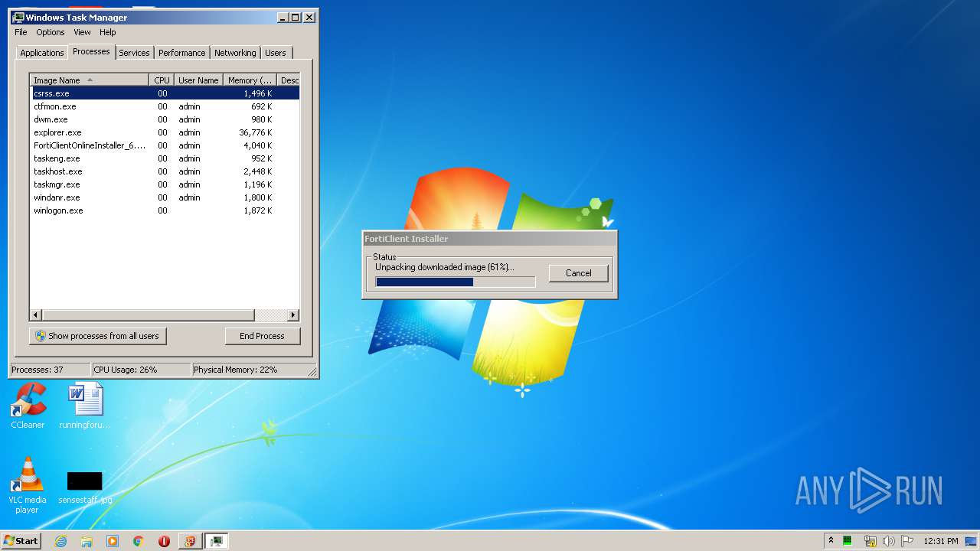Select the dwm.exe process
Viewport: 980px width, 551px height.
(165, 119)
